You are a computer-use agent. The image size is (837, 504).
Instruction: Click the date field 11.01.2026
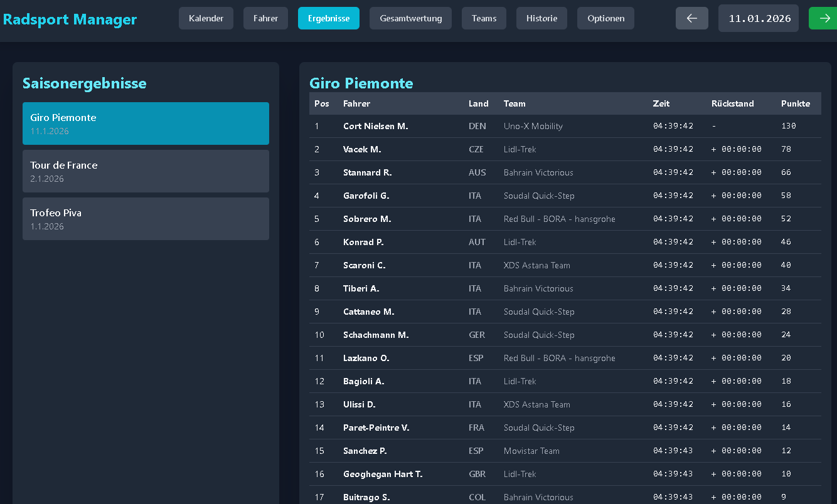(758, 18)
